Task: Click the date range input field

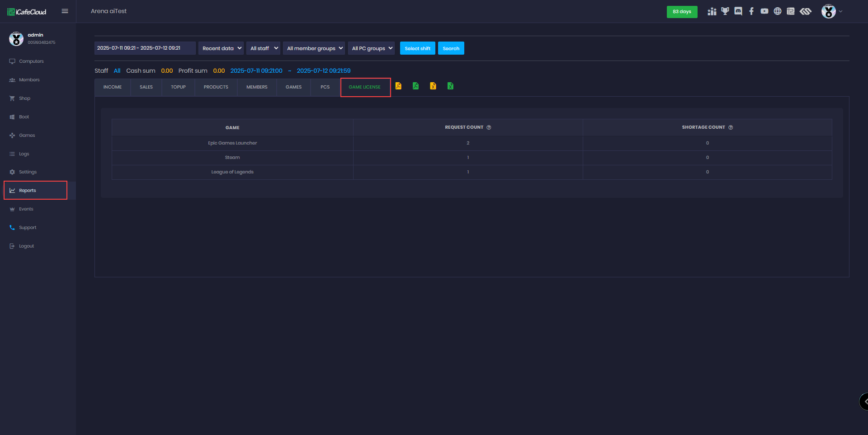Action: point(145,48)
